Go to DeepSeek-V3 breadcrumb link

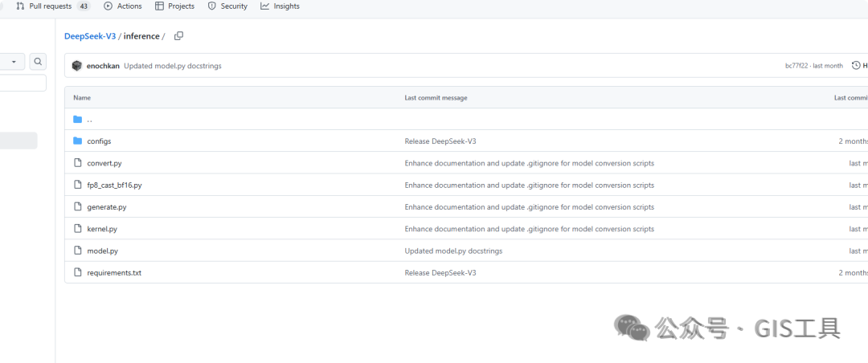(x=90, y=36)
